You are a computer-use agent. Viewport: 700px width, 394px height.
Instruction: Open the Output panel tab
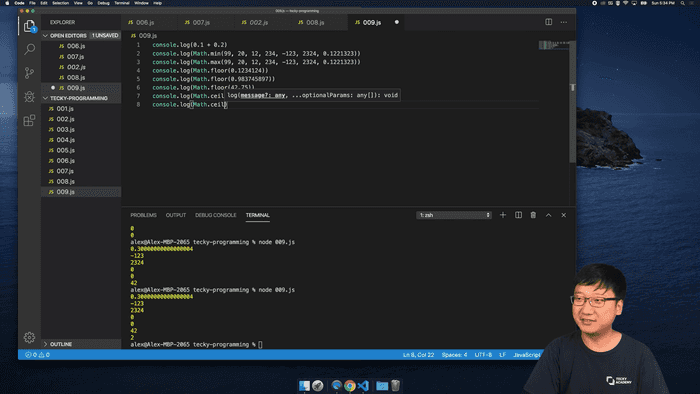click(176, 215)
